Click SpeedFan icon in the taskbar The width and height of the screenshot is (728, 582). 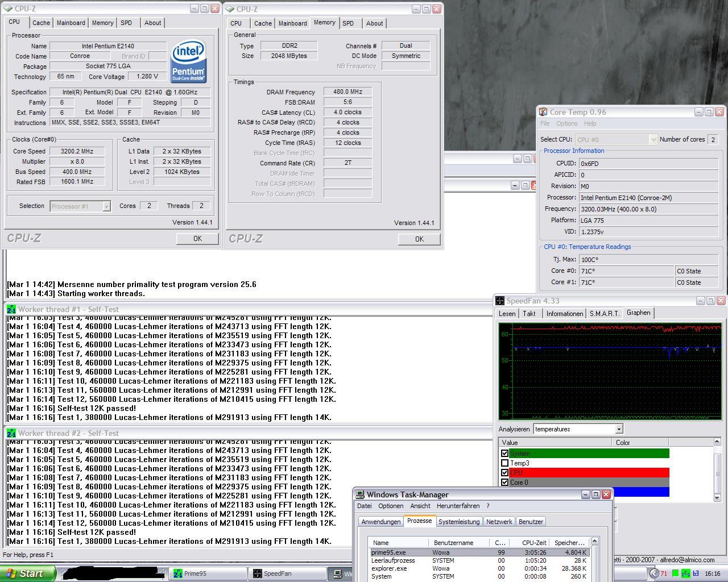tap(258, 573)
